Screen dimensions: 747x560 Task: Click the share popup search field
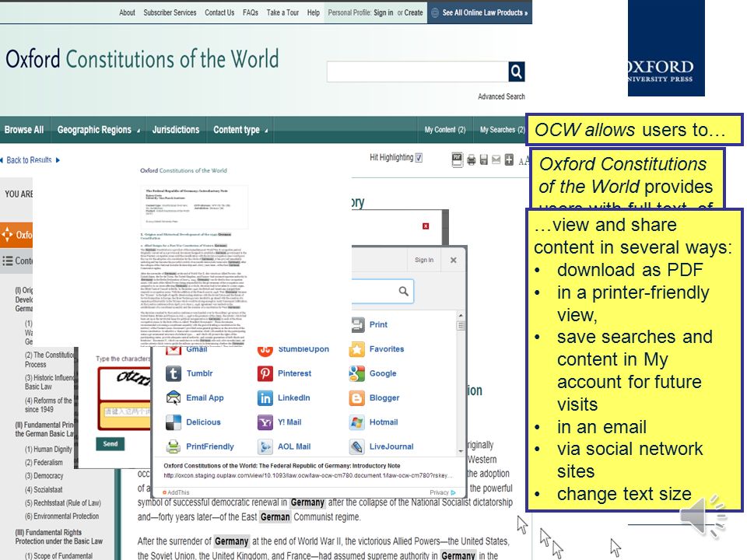[x=383, y=291]
